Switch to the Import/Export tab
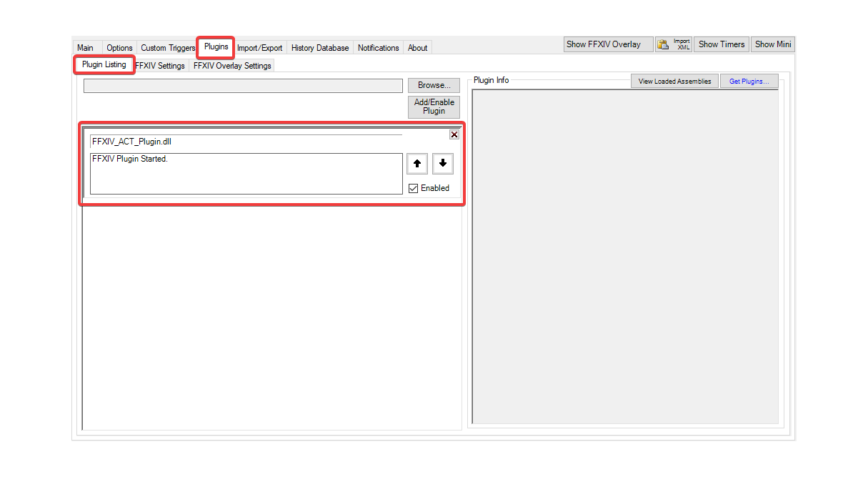The height and width of the screenshot is (477, 868). click(x=259, y=47)
